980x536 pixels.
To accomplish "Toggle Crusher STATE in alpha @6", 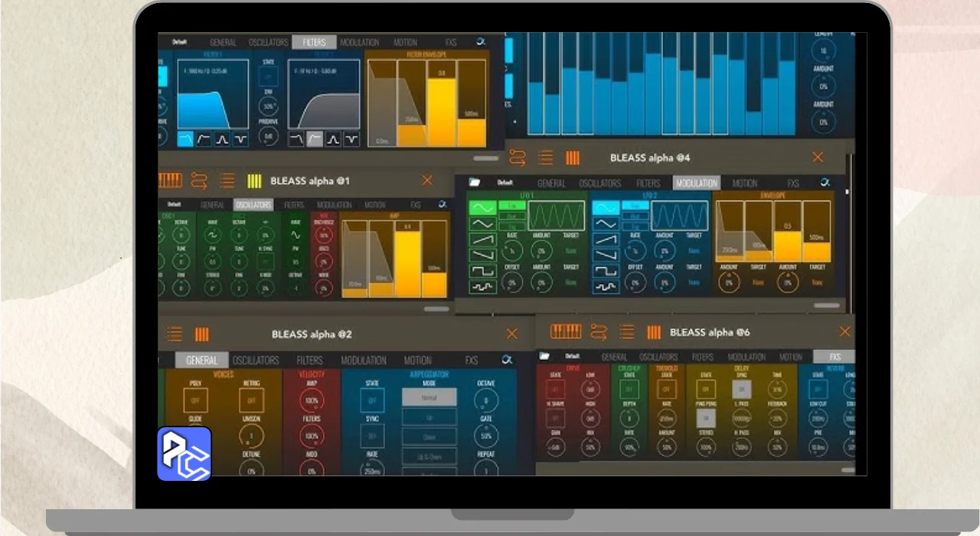I will 629,389.
